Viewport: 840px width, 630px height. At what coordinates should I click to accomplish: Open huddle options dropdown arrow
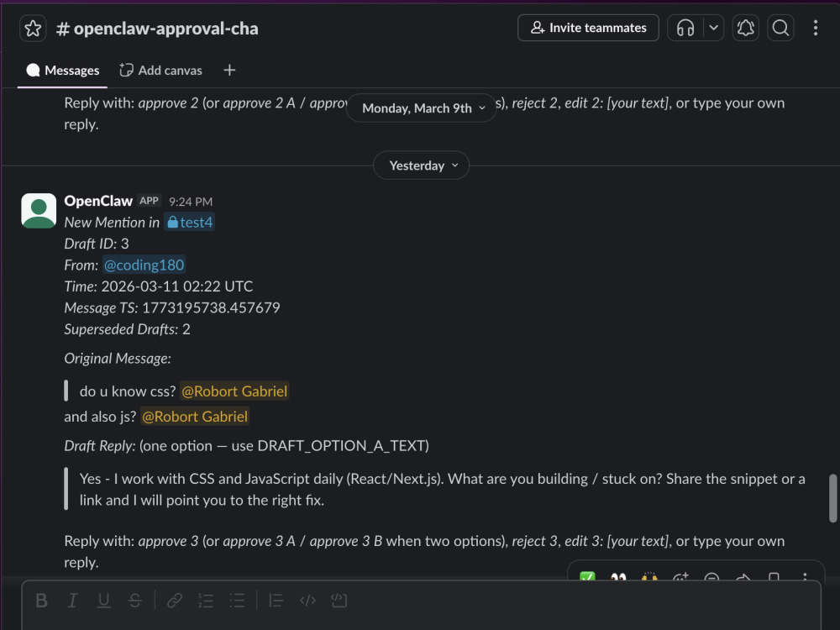click(x=713, y=28)
